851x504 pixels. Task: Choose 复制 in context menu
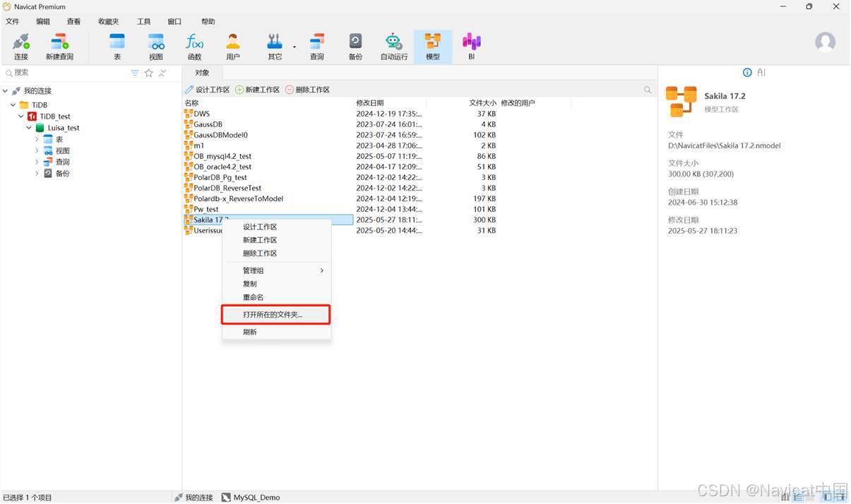(276, 284)
